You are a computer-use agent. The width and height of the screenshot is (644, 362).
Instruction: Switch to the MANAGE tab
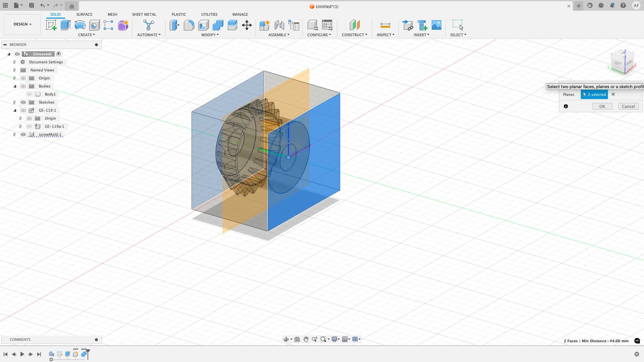click(240, 14)
